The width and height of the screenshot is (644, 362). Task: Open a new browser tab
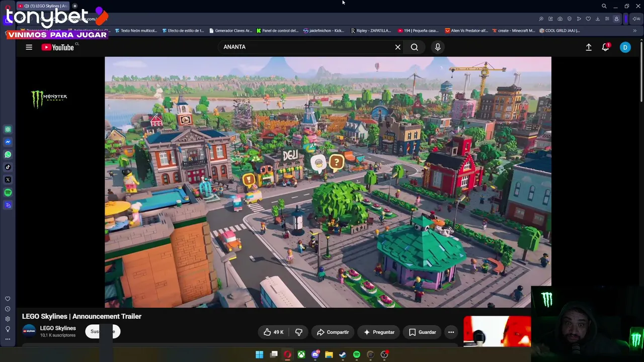pos(75,6)
